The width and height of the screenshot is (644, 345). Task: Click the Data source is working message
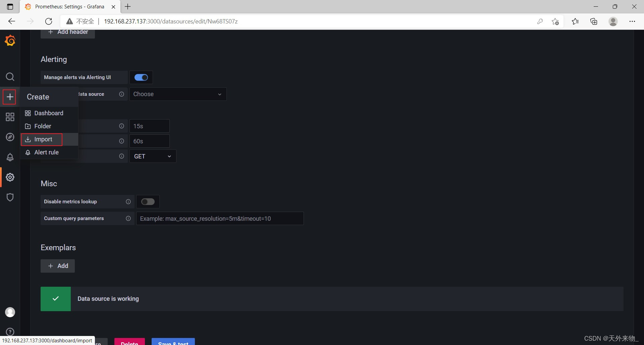108,299
